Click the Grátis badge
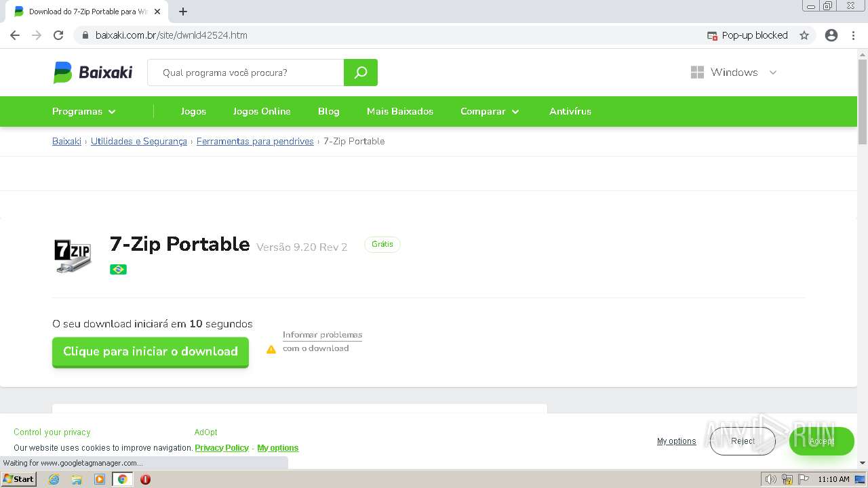Viewport: 868px width, 488px height. click(382, 244)
